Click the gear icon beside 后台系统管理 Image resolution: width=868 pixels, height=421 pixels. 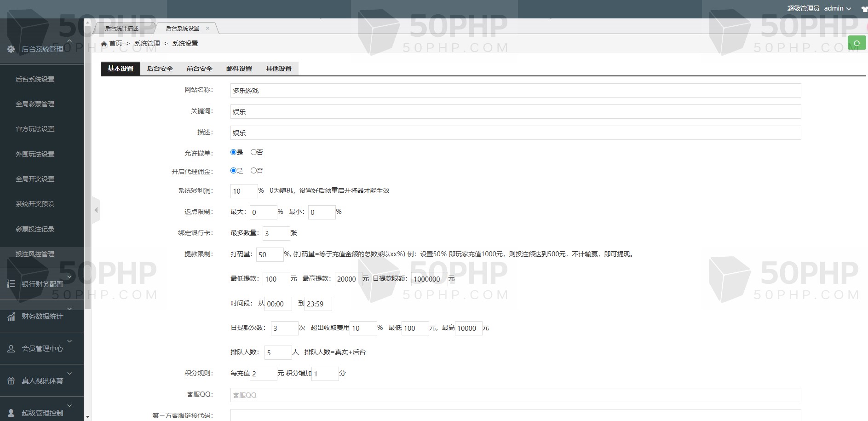[11, 49]
